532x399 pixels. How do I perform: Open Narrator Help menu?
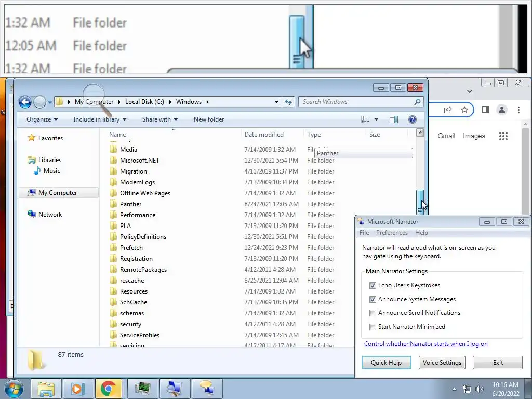pos(421,233)
